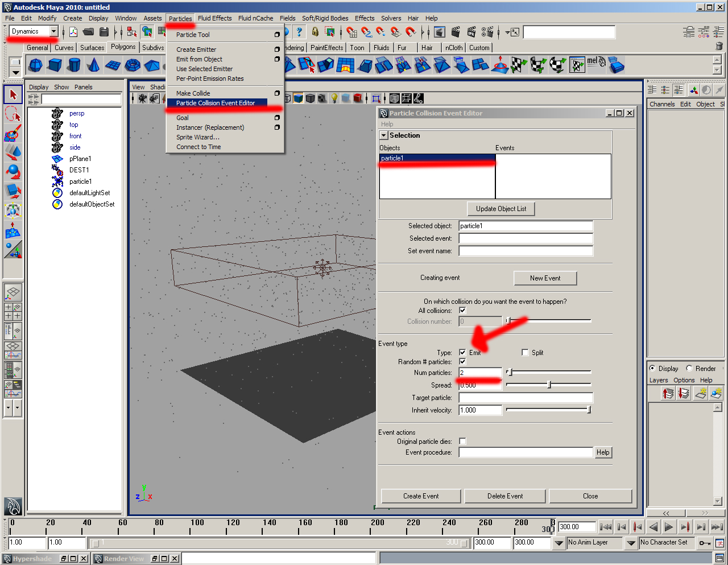
Task: Click the shelf trash can icon
Action: pos(719,47)
